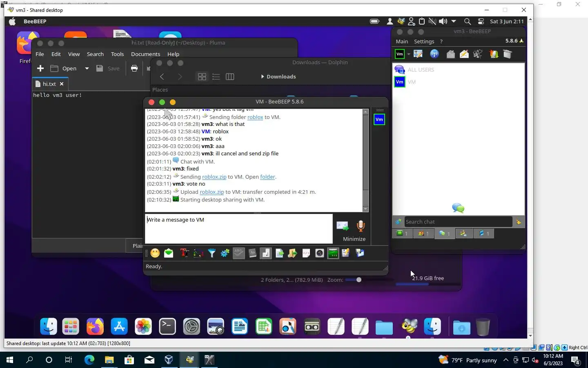
Task: Click the Open button in Pluma toolbar
Action: point(64,68)
